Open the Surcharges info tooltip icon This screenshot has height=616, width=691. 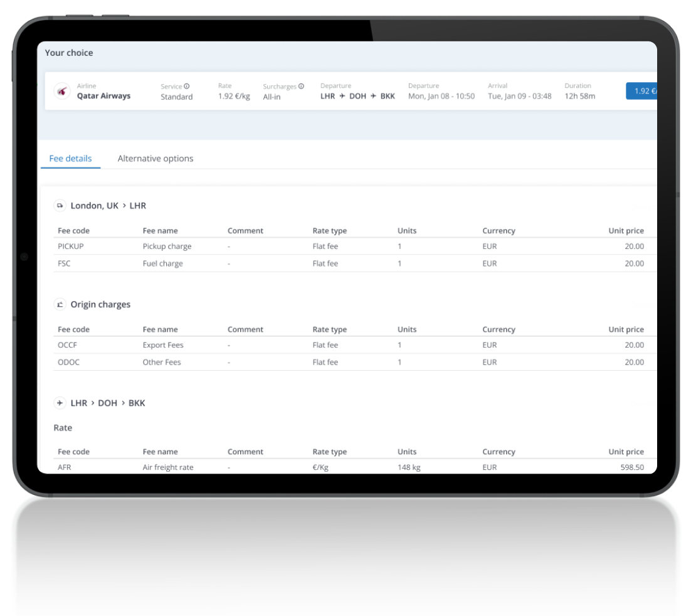tap(301, 86)
